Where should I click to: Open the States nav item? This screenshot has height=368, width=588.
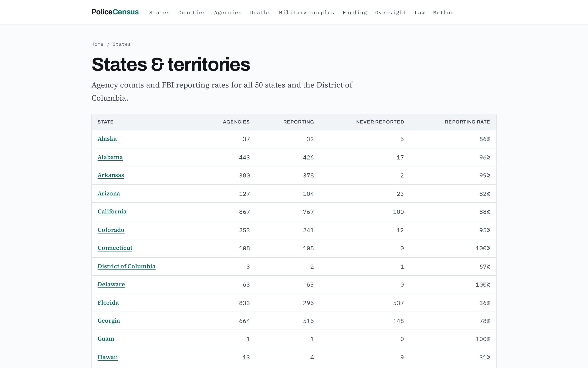[x=159, y=13]
